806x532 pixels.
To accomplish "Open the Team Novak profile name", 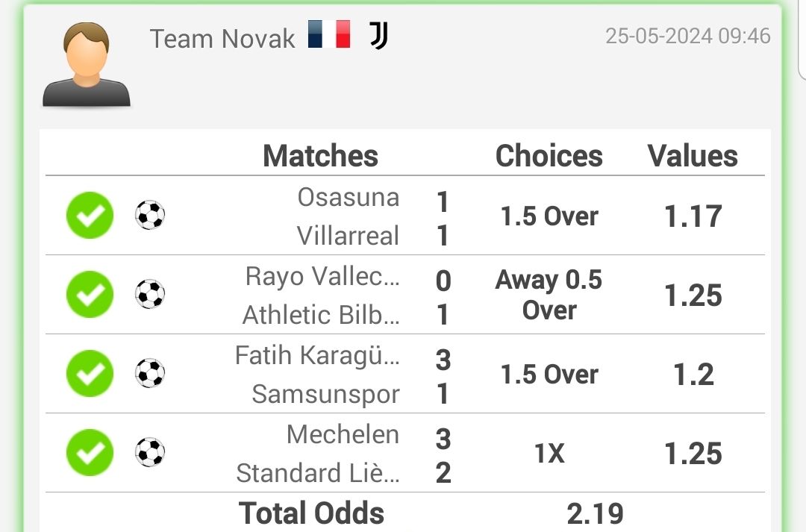I will click(222, 39).
